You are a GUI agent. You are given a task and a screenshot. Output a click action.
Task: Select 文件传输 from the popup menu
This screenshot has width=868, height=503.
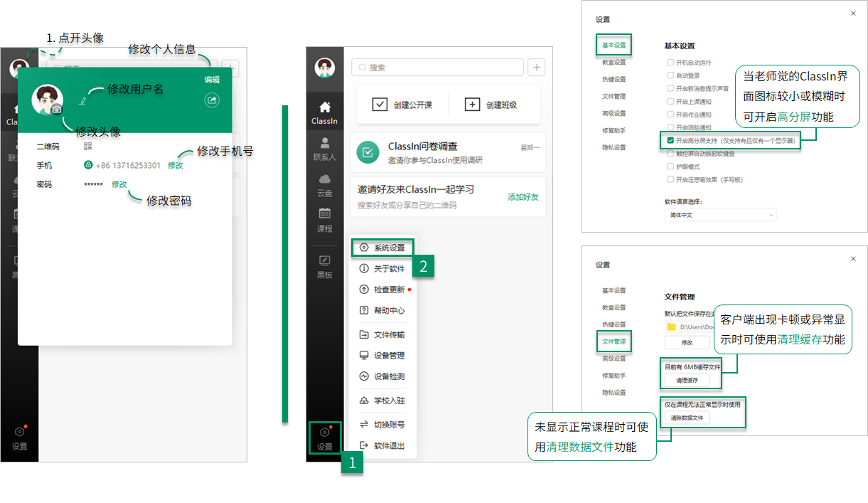point(382,334)
